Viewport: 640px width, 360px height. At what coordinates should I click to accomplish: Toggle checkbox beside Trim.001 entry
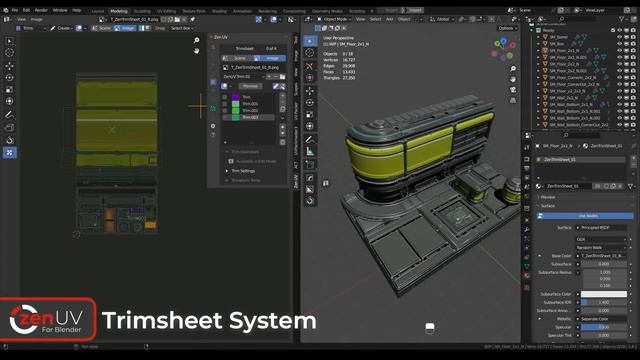coord(224,104)
